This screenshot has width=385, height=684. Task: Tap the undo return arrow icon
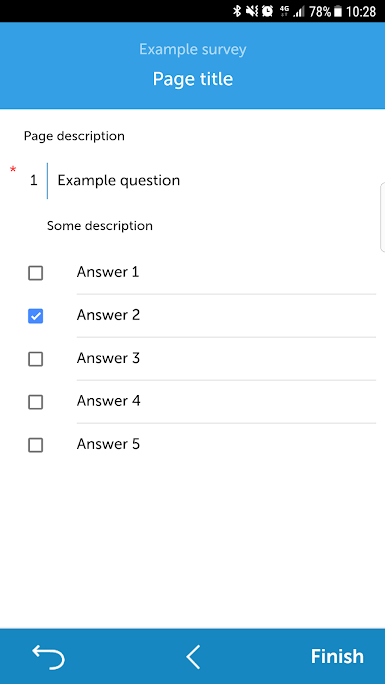[x=48, y=657]
